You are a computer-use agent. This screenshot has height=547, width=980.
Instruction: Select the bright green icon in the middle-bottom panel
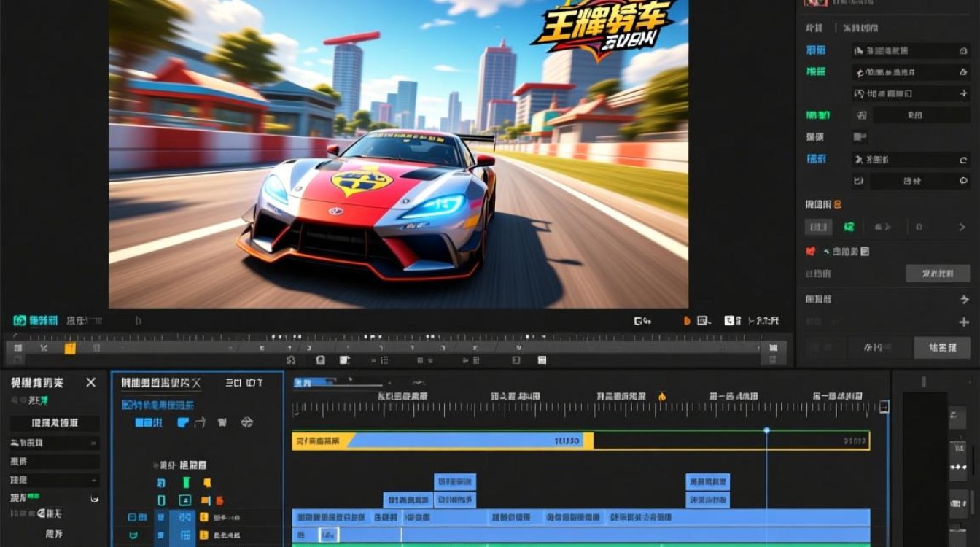[186, 482]
